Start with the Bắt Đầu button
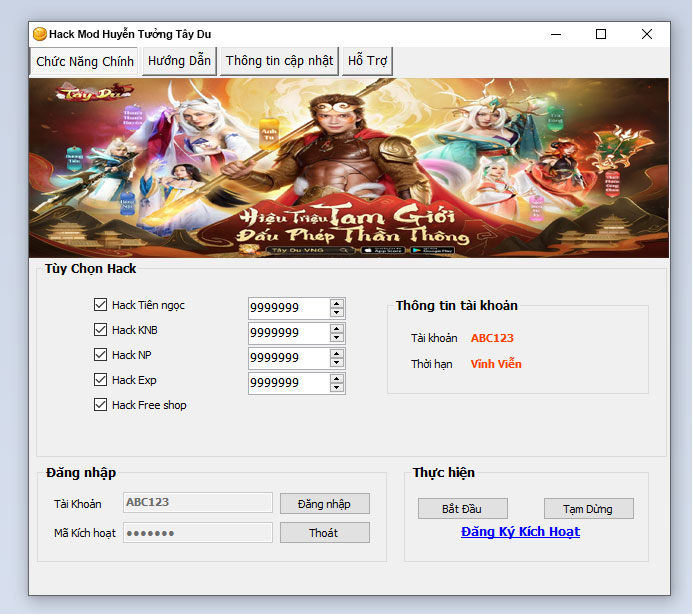Screen dimensions: 693x616 tap(463, 509)
